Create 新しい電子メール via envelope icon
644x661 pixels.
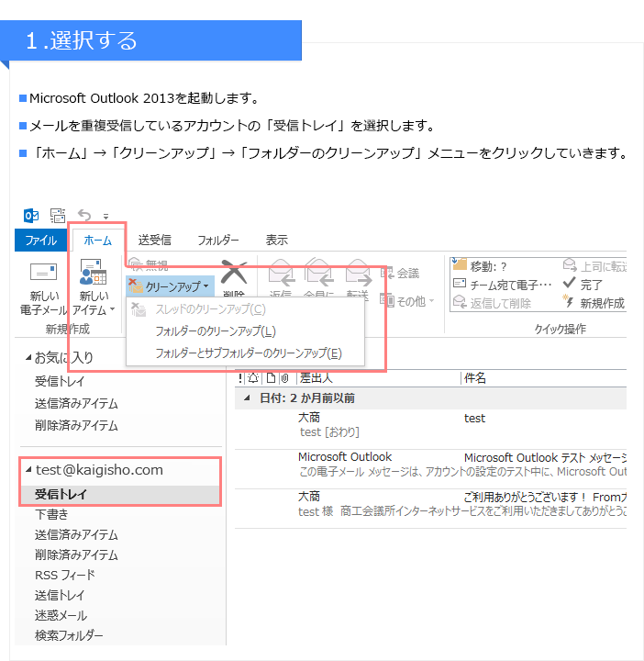point(43,272)
